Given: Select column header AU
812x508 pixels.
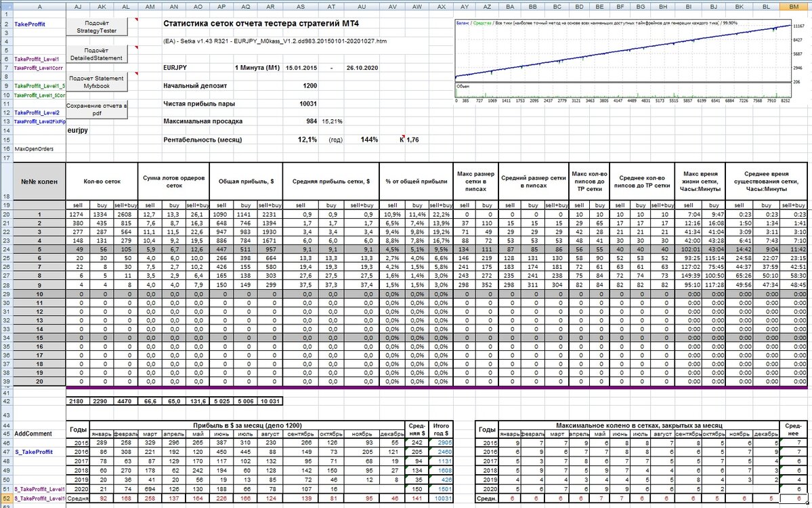Looking at the screenshot, I should 362,7.
